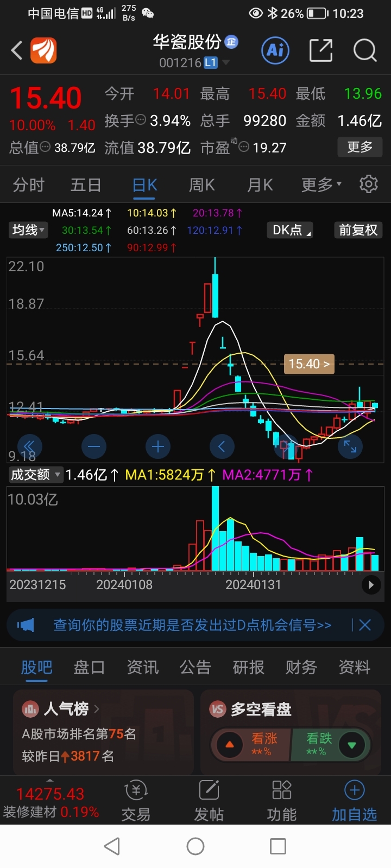Expand index bar arrow above 14275.43

[50, 781]
